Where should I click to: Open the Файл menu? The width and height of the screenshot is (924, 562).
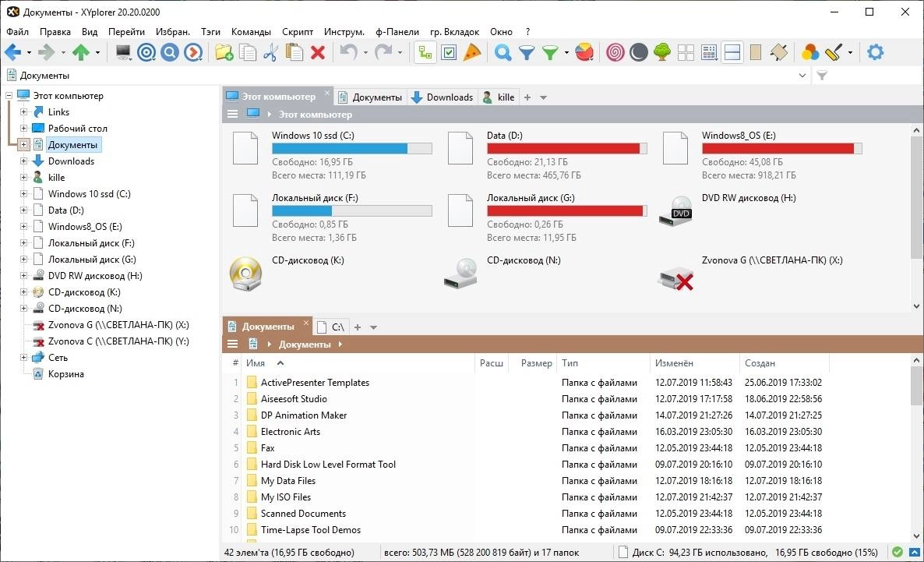[x=18, y=32]
